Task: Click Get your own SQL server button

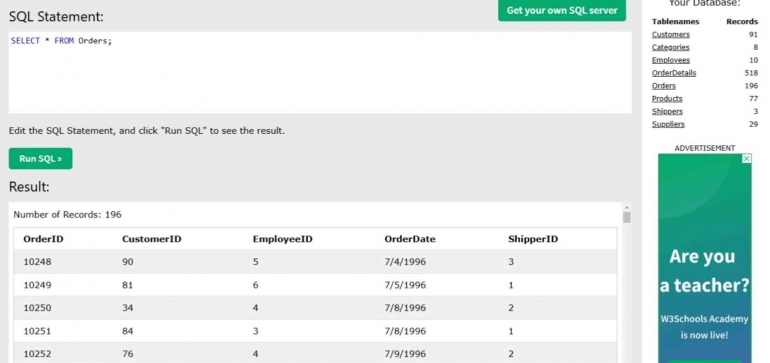Action: click(562, 10)
